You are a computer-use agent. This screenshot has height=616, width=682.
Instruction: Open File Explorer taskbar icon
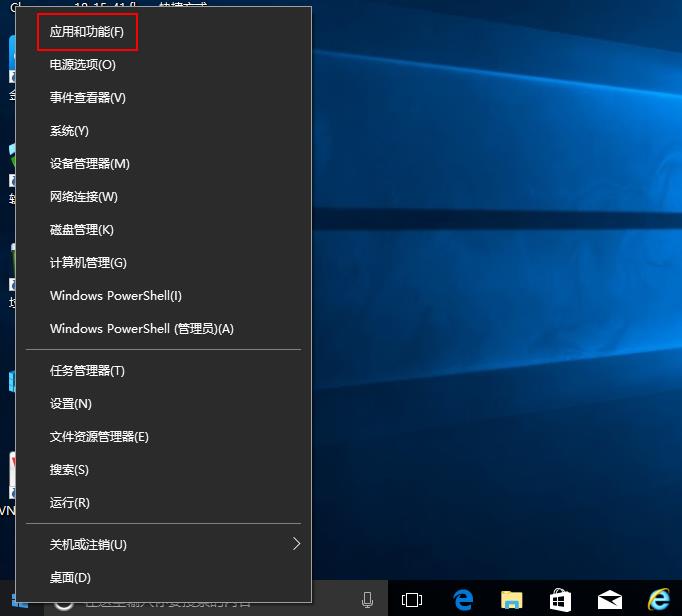click(x=512, y=600)
